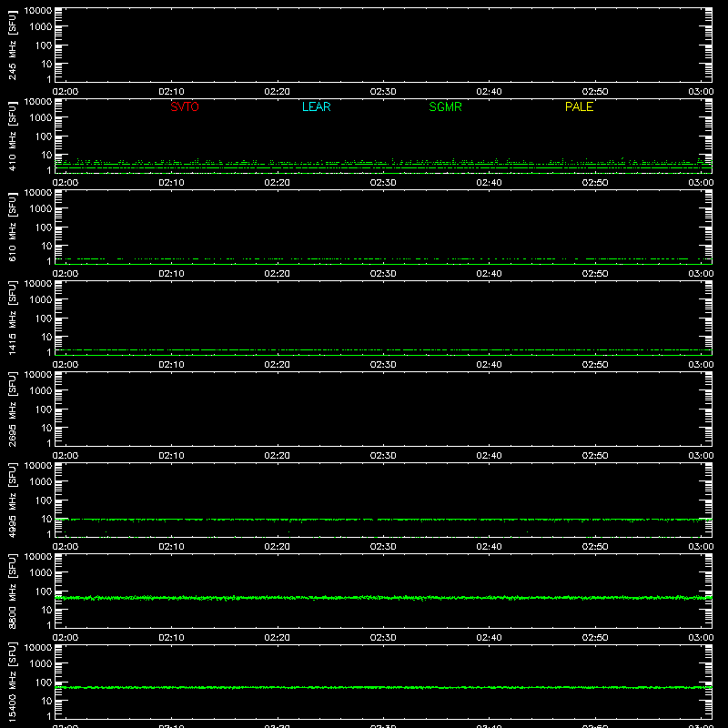Click 10 tick label on 1415 MHz plot
This screenshot has width=728, height=728.
click(46, 337)
